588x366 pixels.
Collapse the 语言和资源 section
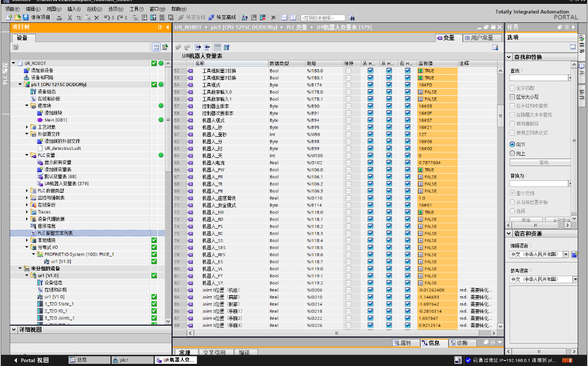(x=509, y=234)
